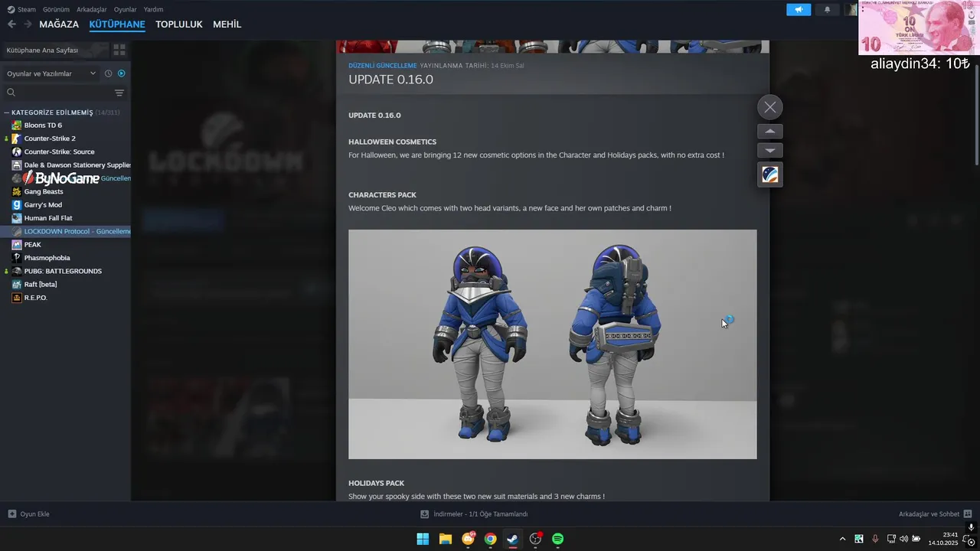The width and height of the screenshot is (980, 551).
Task: Open the Yardım menu
Action: point(153,9)
